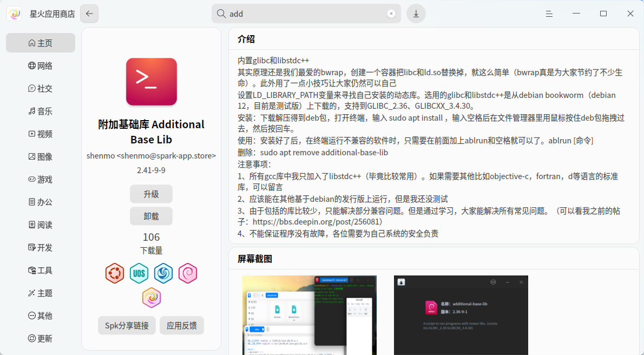Open the downloads manager

coord(416,14)
